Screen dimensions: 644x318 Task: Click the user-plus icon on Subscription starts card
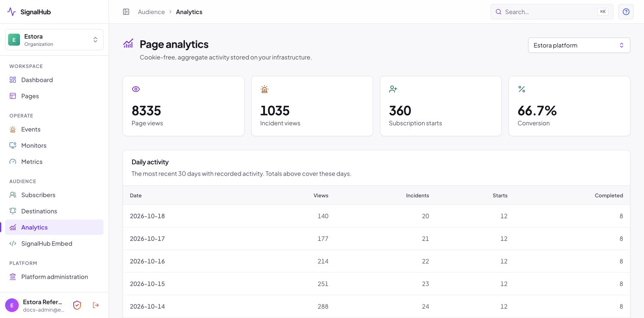click(x=393, y=89)
